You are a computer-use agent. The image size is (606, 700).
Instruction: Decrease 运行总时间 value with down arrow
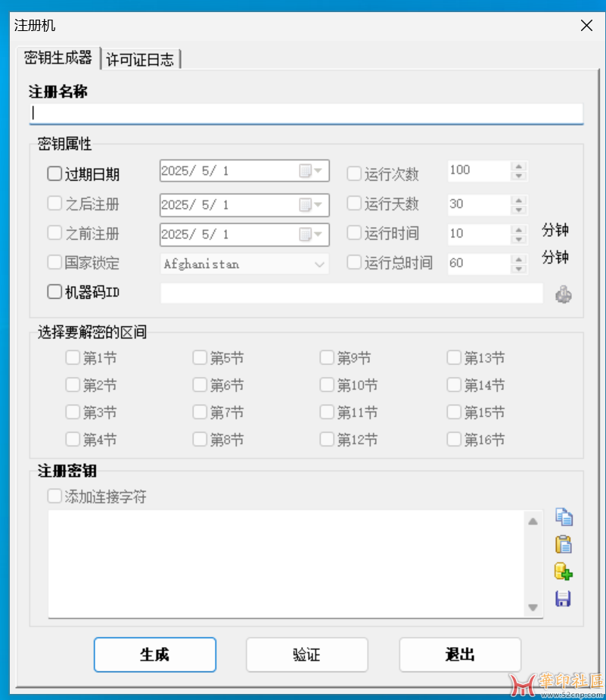tap(518, 269)
